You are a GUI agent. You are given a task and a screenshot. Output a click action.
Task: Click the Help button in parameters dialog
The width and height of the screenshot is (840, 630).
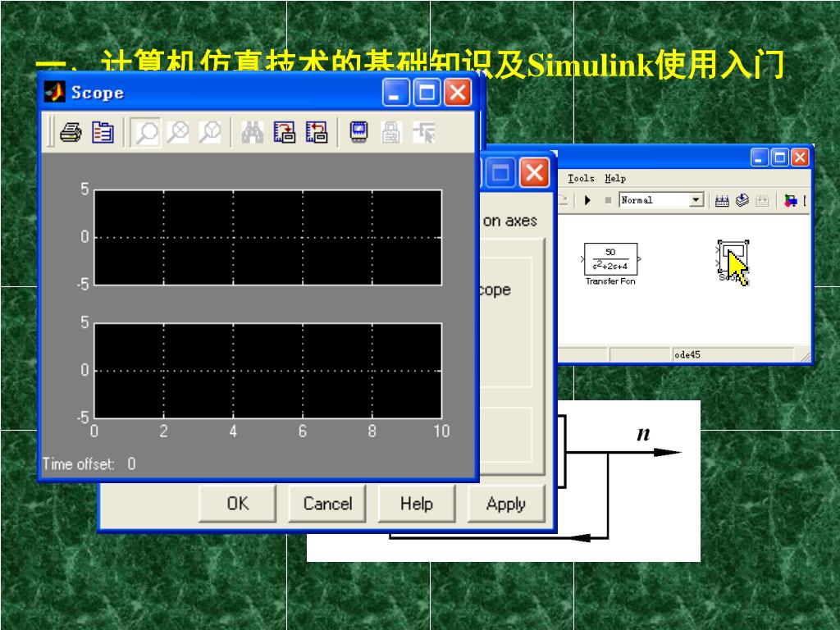[x=417, y=503]
